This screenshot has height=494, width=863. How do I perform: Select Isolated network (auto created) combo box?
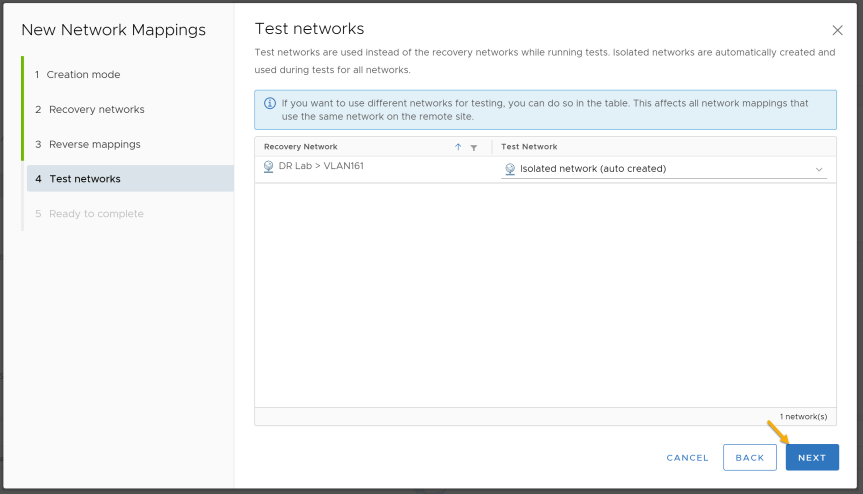click(664, 169)
